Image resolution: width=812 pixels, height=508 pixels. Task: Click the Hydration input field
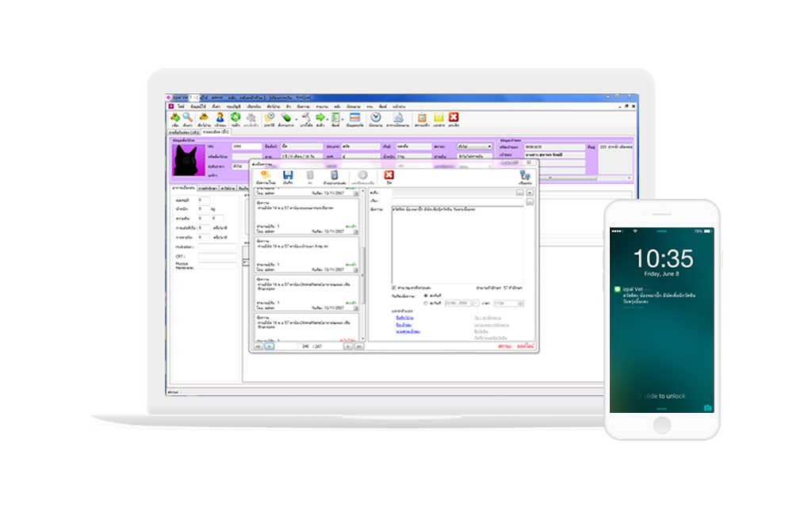pyautogui.click(x=217, y=247)
